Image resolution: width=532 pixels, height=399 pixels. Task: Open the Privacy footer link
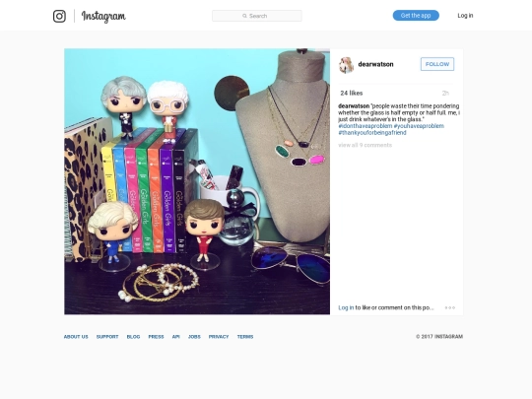[219, 337]
